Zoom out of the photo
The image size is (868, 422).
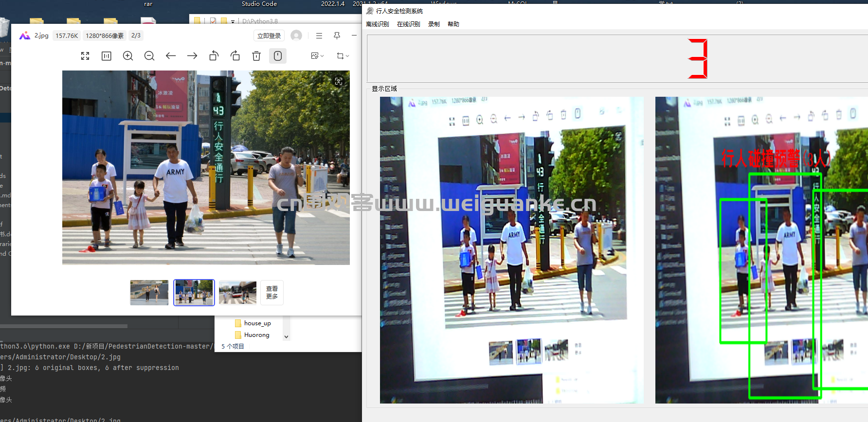point(149,56)
